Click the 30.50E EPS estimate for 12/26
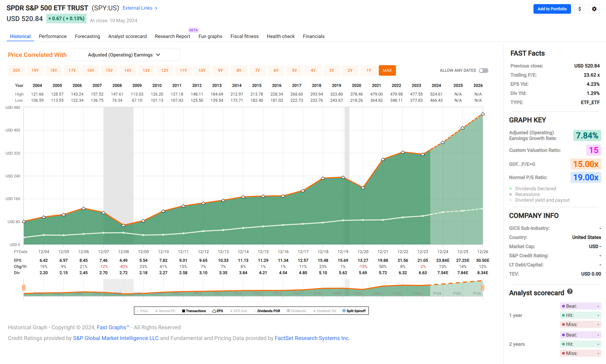The image size is (606, 364). click(483, 260)
